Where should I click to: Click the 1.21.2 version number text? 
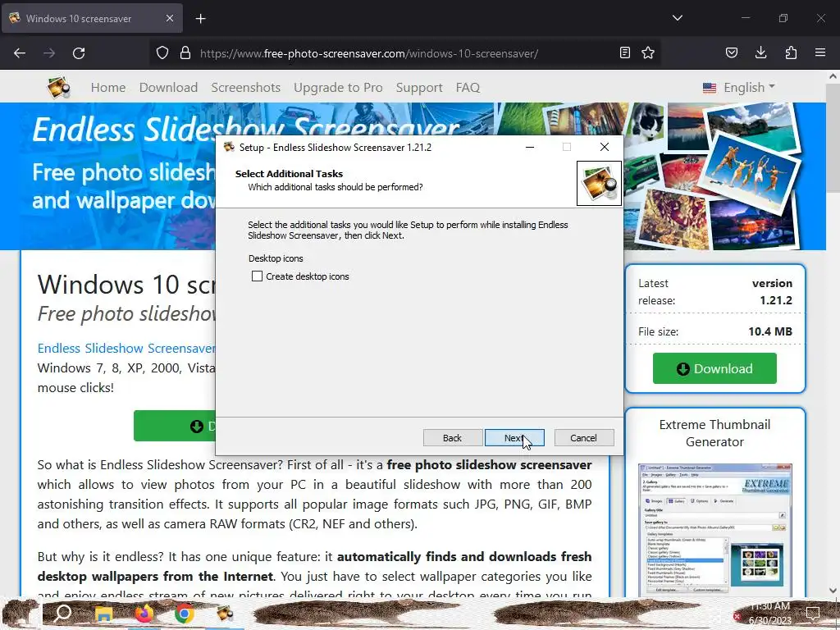[x=776, y=300]
